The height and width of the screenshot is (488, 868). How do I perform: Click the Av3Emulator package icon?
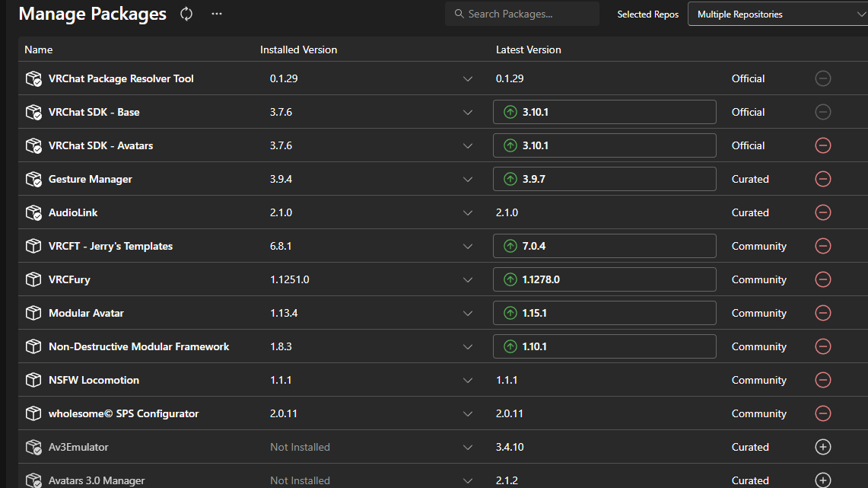(x=33, y=447)
